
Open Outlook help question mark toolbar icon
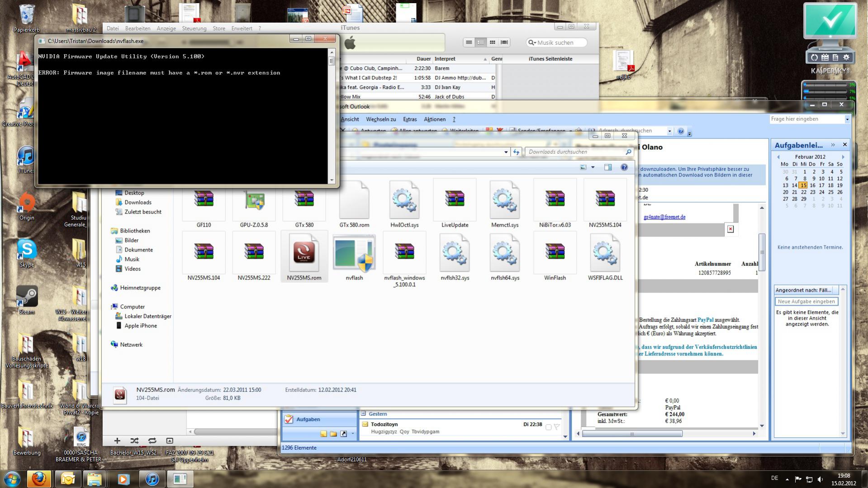[681, 131]
